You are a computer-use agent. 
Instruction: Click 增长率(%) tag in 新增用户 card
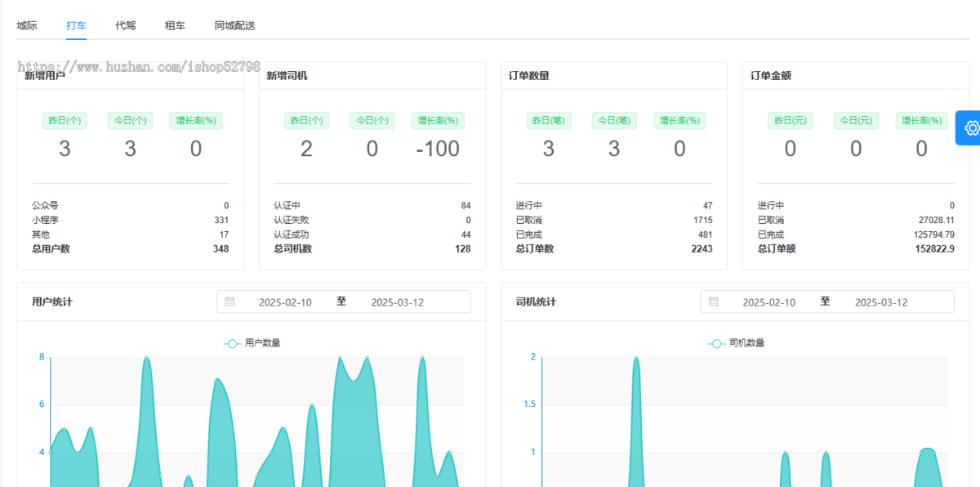tap(196, 121)
